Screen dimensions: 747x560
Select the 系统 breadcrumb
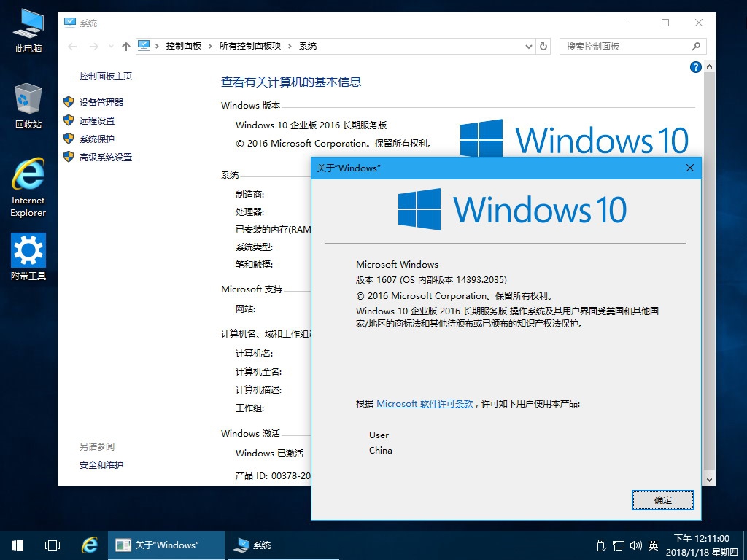(x=308, y=46)
